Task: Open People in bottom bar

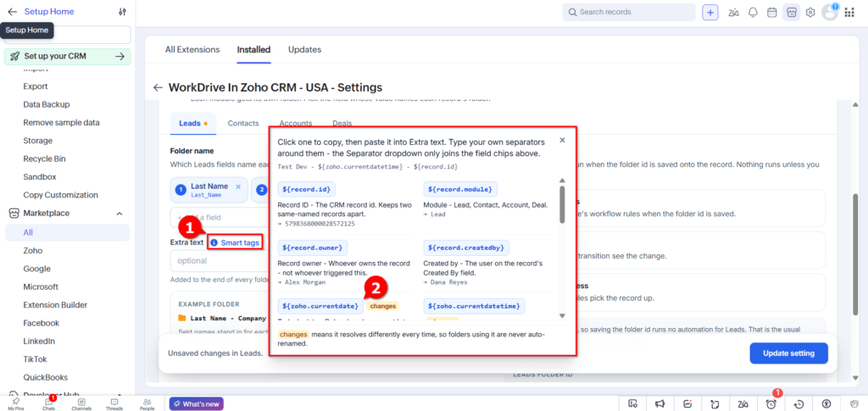Action: pos(147,404)
